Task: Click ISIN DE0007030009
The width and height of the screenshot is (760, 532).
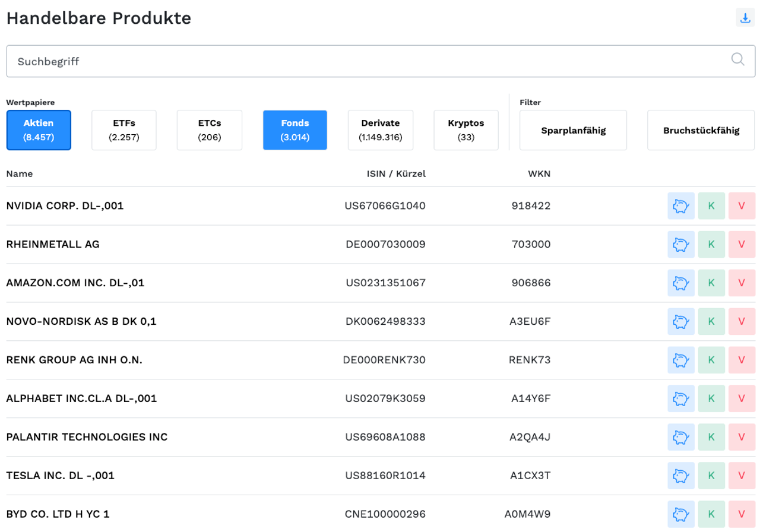Action: (x=386, y=245)
